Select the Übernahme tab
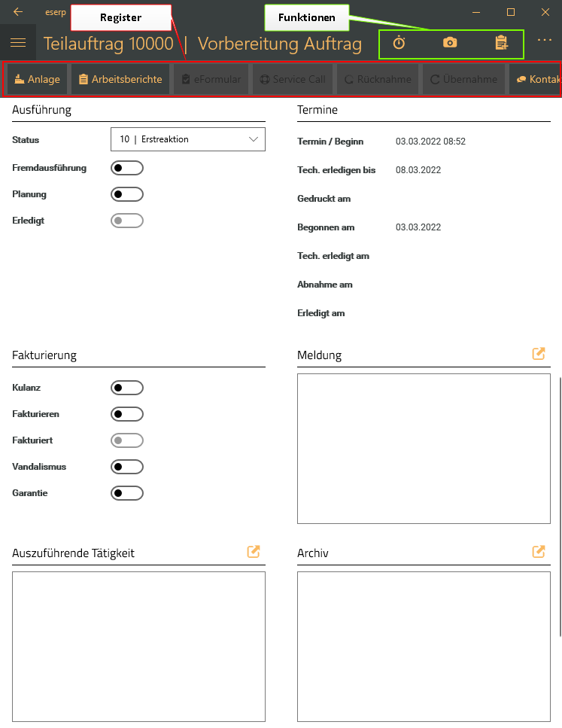The height and width of the screenshot is (728, 562). coord(463,79)
